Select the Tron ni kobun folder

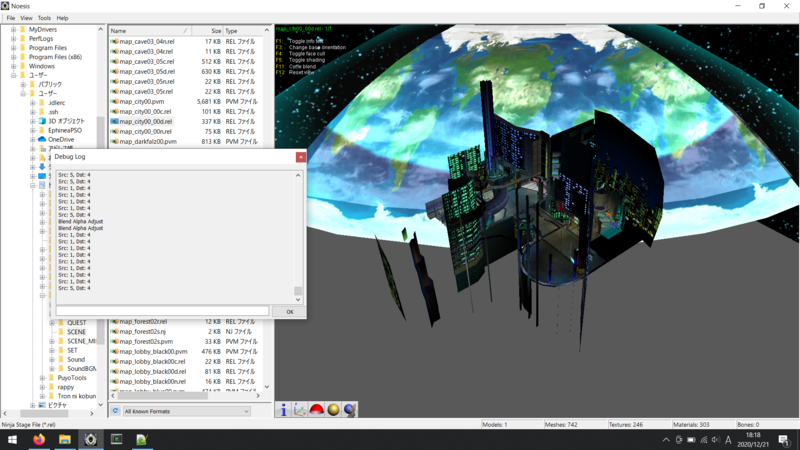tap(77, 396)
